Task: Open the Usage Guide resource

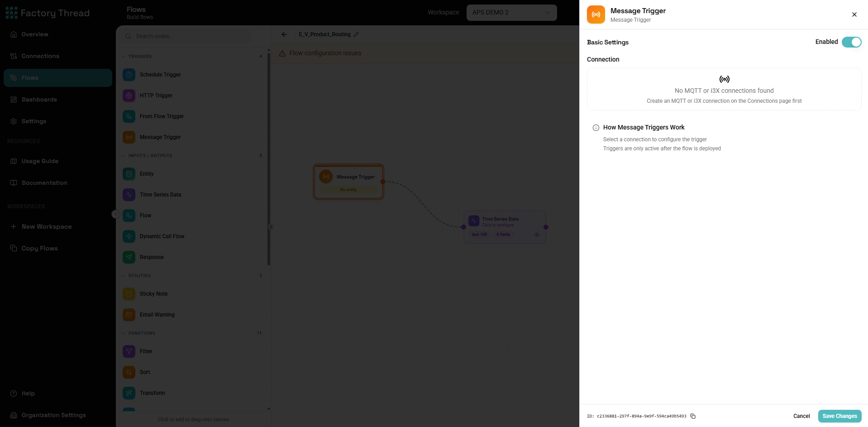Action: (58, 161)
